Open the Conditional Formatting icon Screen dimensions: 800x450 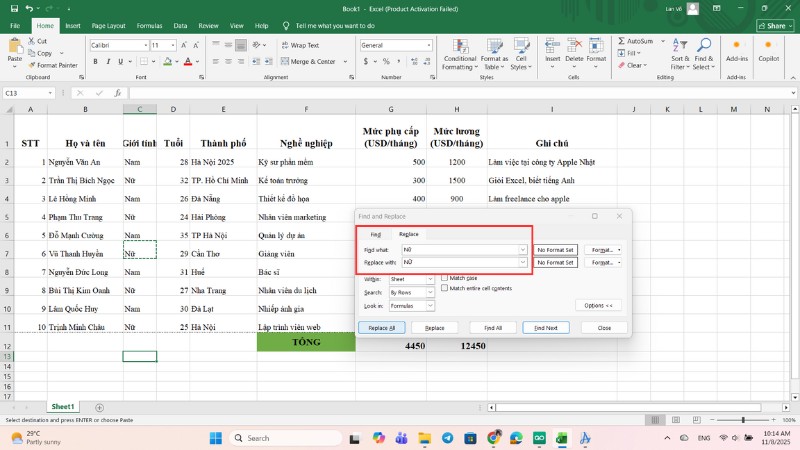pyautogui.click(x=459, y=47)
